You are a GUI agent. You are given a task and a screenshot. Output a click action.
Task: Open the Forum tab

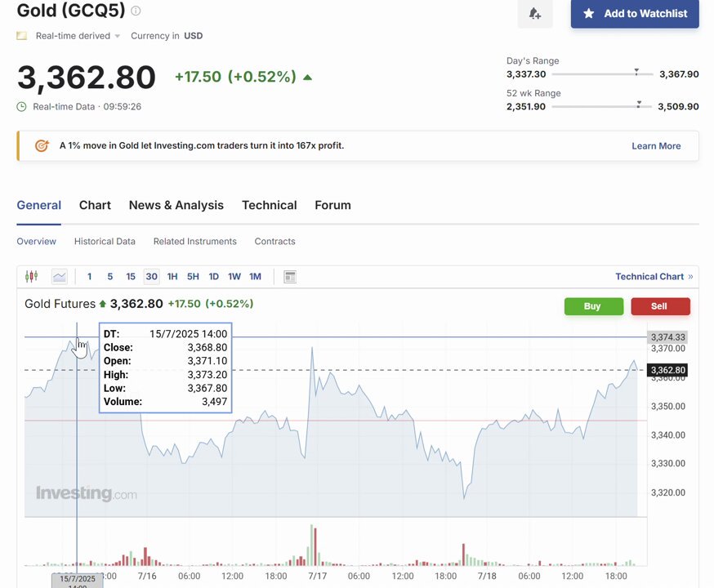point(332,205)
